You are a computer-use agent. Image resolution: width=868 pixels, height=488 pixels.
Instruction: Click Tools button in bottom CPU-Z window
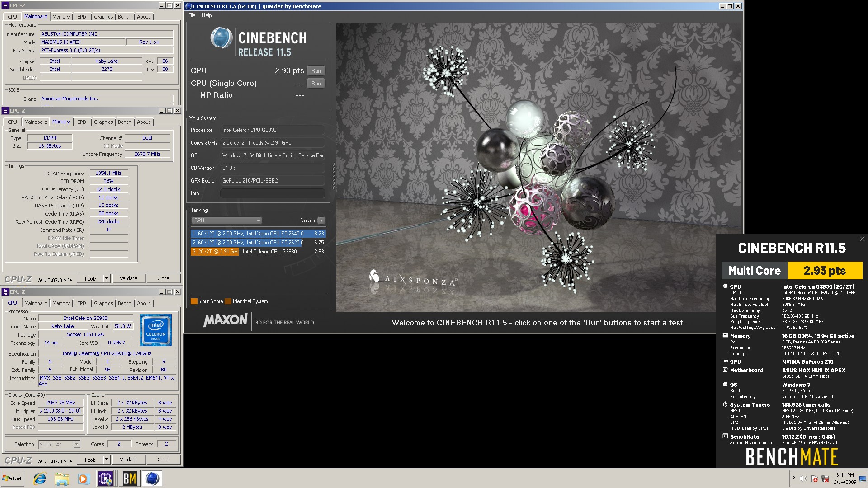(x=90, y=460)
